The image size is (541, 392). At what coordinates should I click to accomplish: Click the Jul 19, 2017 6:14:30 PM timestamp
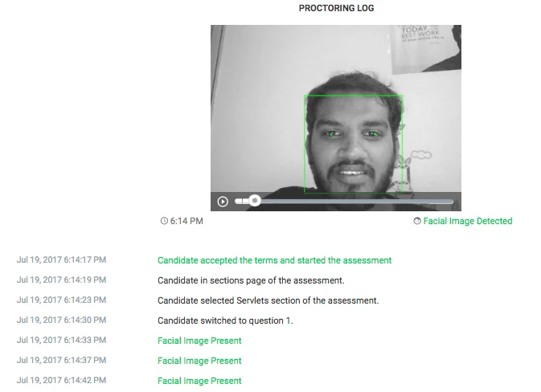61,320
